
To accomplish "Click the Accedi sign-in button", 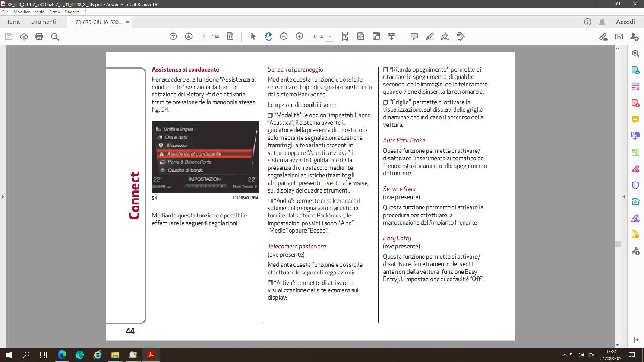I will [x=625, y=22].
